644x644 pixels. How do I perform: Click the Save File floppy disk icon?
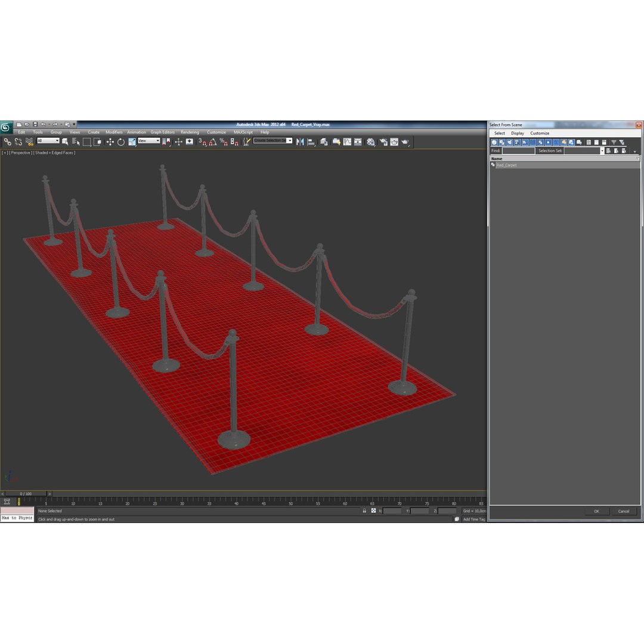tap(35, 125)
